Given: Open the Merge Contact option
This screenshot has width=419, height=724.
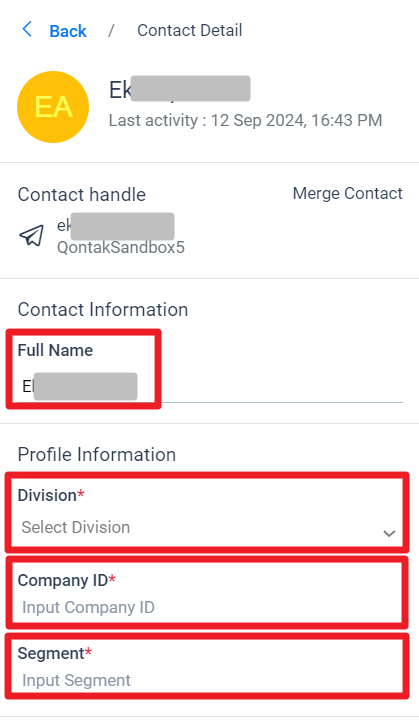Looking at the screenshot, I should click(x=348, y=193).
